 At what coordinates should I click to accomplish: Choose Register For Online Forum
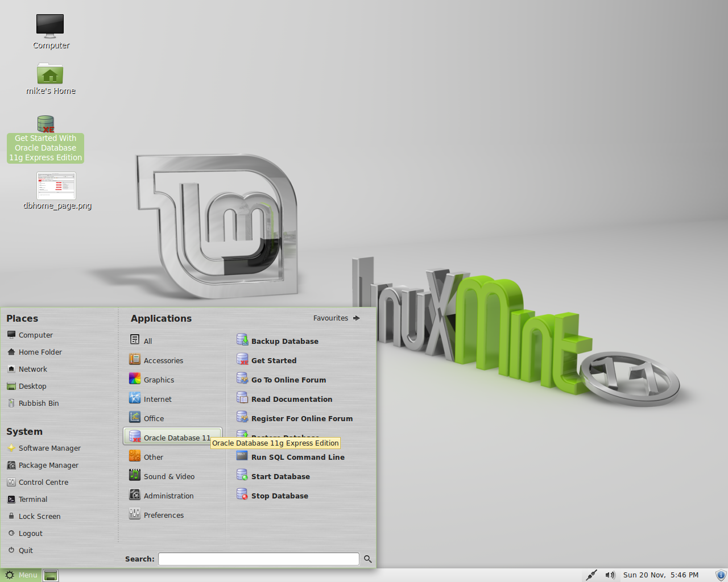[295, 418]
